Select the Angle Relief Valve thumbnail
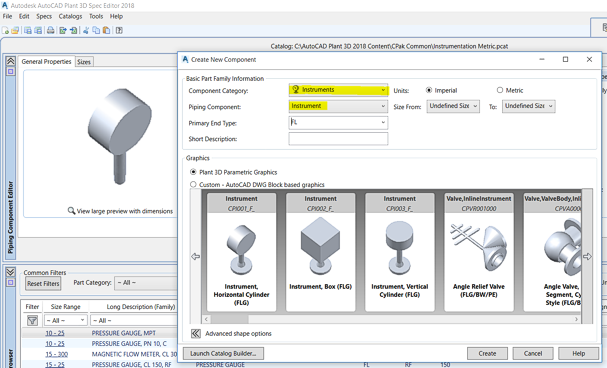 [479, 252]
